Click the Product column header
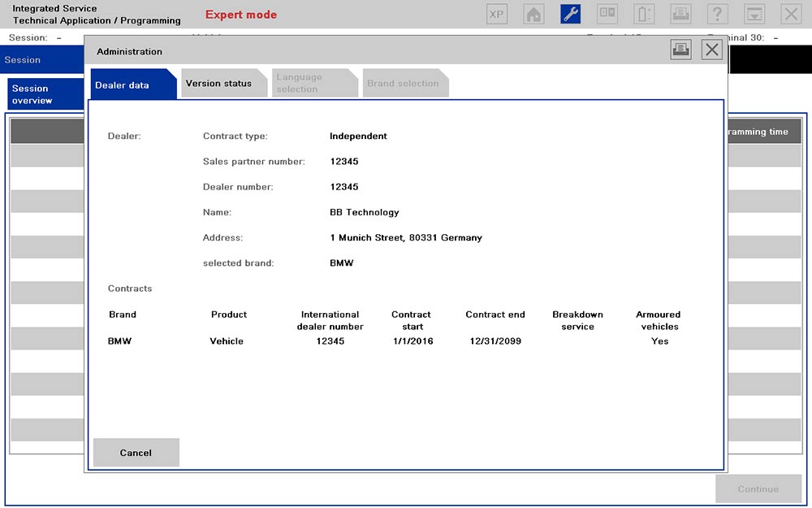 point(229,314)
